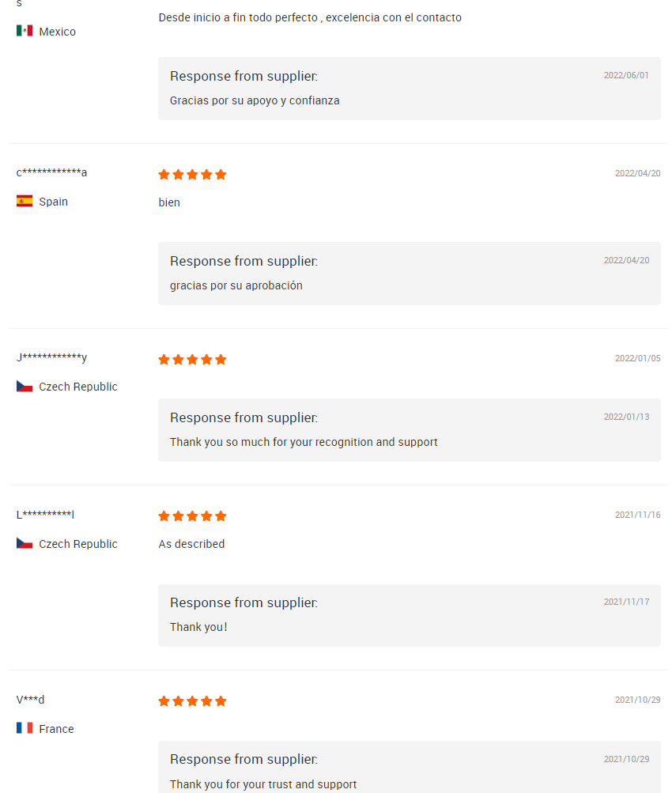Click star rating on 2021/11/16 review
The height and width of the screenshot is (793, 672).
[x=192, y=516]
